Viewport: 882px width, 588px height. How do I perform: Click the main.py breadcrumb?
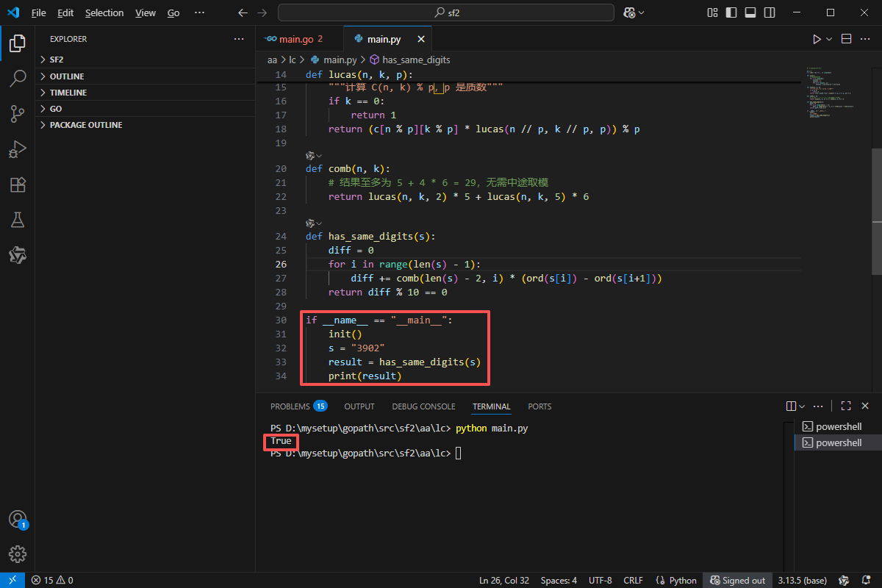pos(334,60)
